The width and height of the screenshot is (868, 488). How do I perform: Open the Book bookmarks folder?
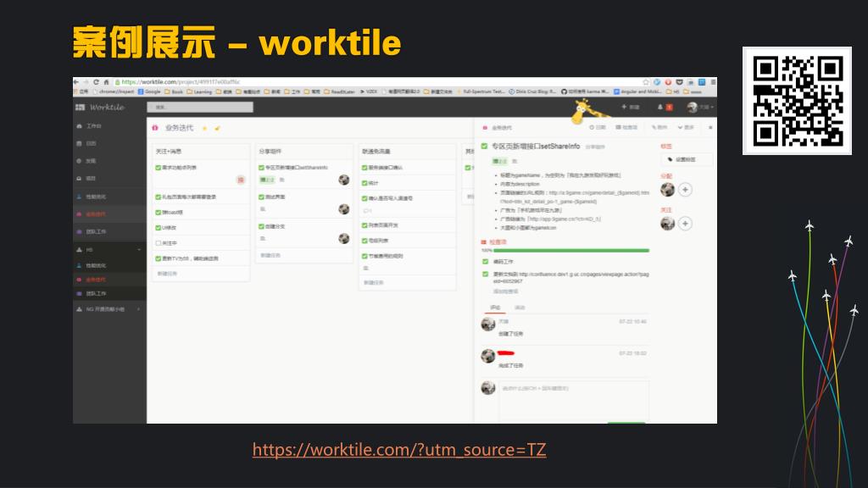click(x=174, y=91)
